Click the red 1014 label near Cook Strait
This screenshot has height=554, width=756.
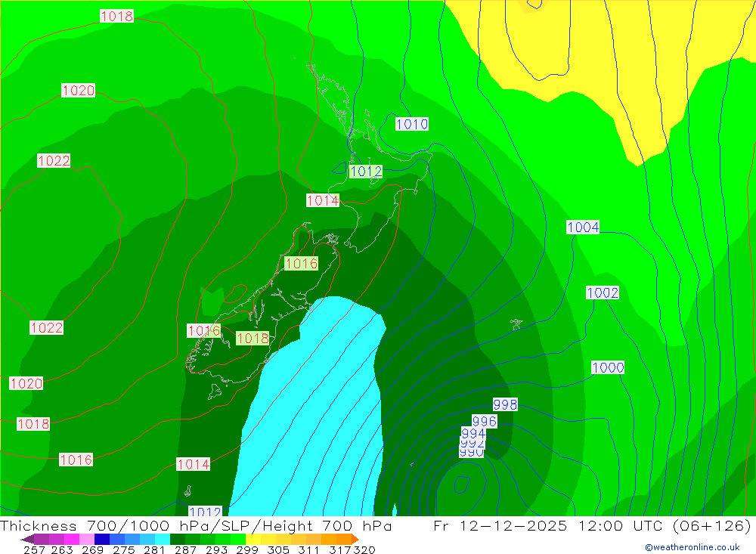click(323, 200)
